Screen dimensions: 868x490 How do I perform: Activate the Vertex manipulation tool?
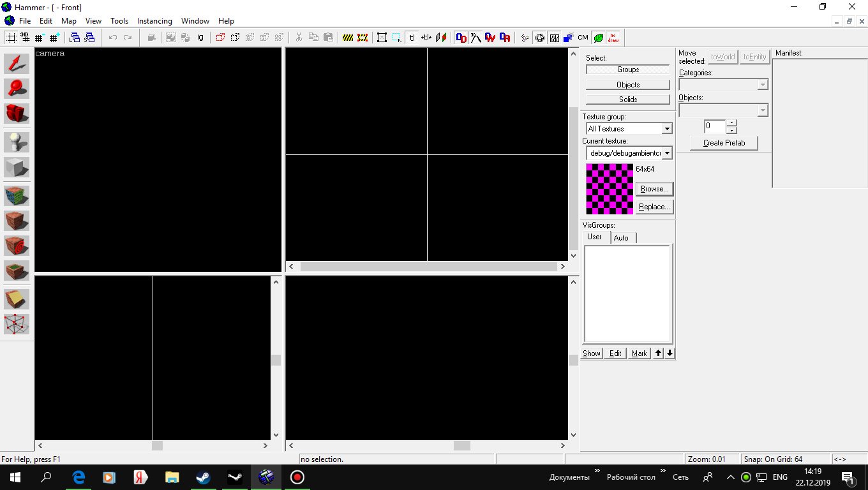(x=17, y=323)
